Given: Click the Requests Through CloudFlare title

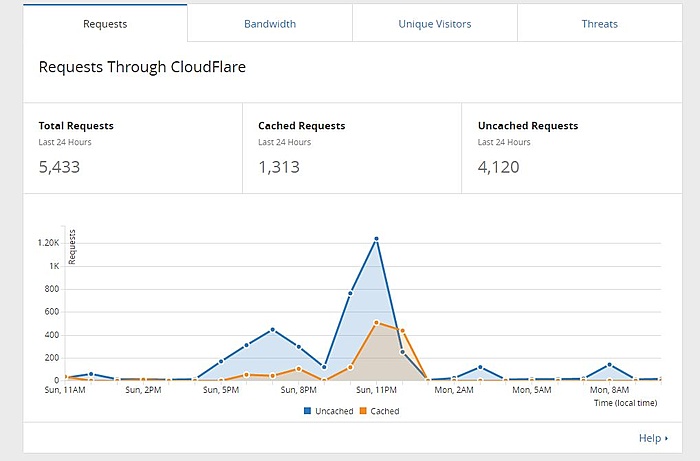Looking at the screenshot, I should point(142,67).
